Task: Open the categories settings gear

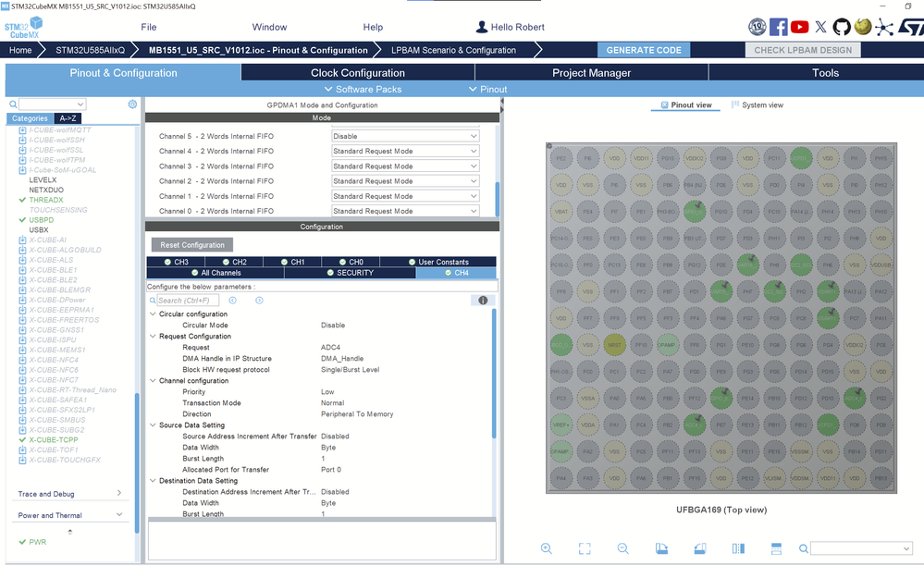Action: tap(132, 105)
